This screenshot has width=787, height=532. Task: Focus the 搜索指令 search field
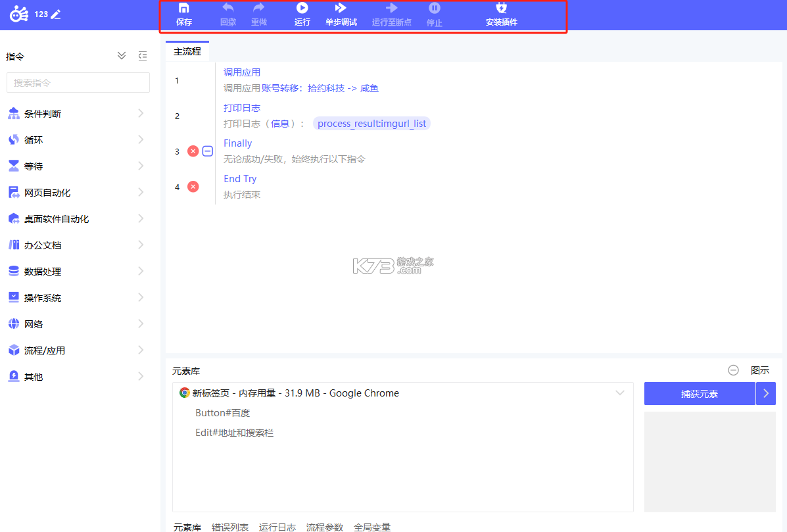(78, 83)
